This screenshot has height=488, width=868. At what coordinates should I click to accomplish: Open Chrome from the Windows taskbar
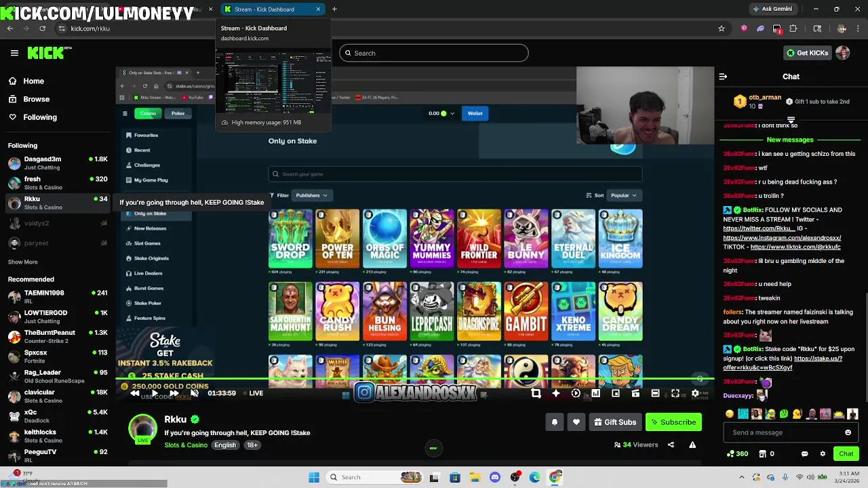pyautogui.click(x=555, y=477)
